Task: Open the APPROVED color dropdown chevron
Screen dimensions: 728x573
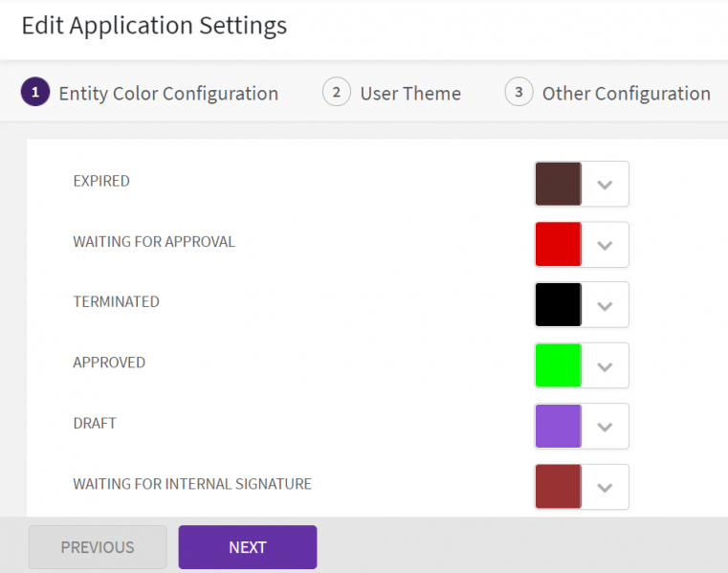Action: (x=605, y=365)
